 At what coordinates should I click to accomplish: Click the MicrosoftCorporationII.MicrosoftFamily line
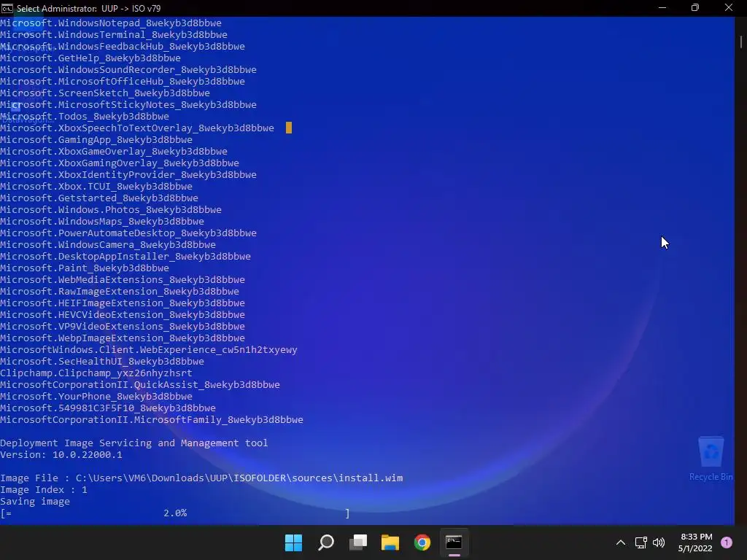(152, 419)
